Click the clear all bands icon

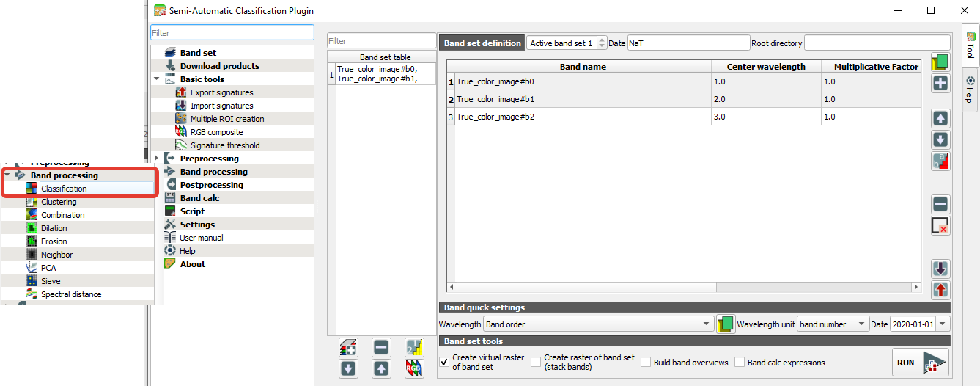[940, 225]
